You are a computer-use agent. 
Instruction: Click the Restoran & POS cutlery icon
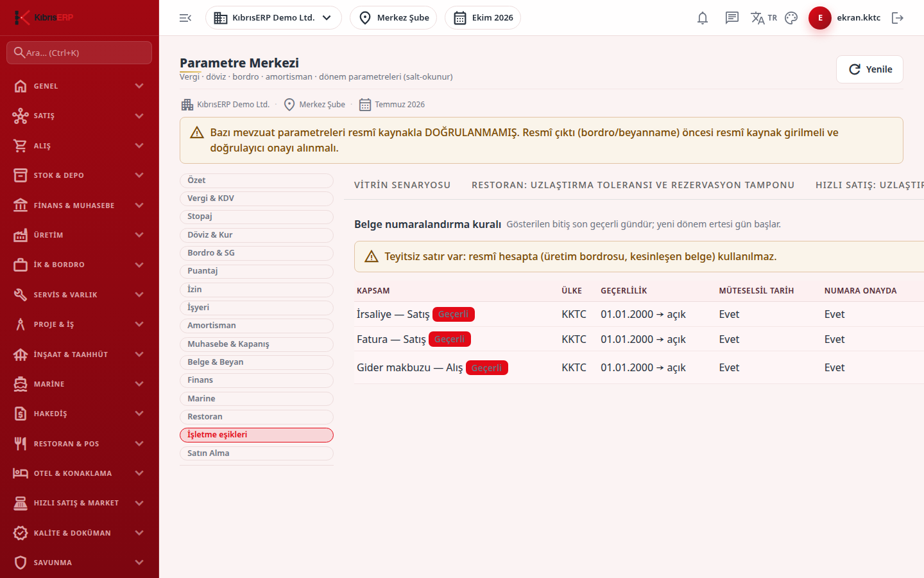[21, 444]
